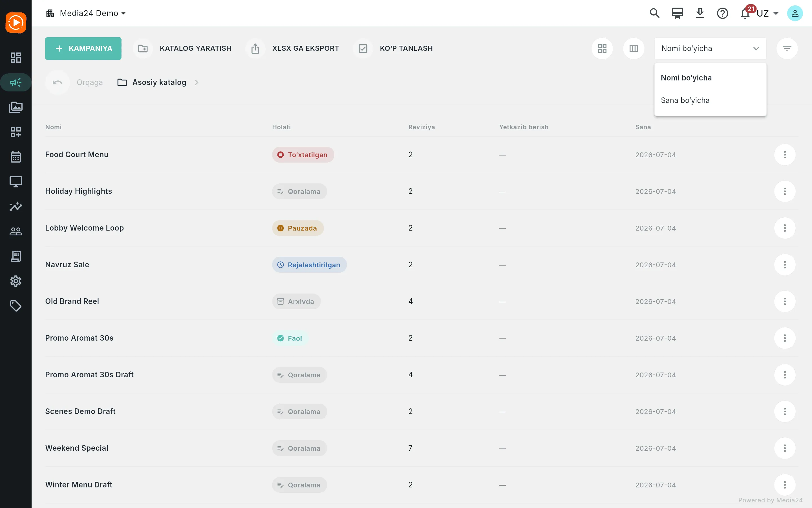Open the dashboard icon in sidebar
This screenshot has width=812, height=508.
pos(16,58)
